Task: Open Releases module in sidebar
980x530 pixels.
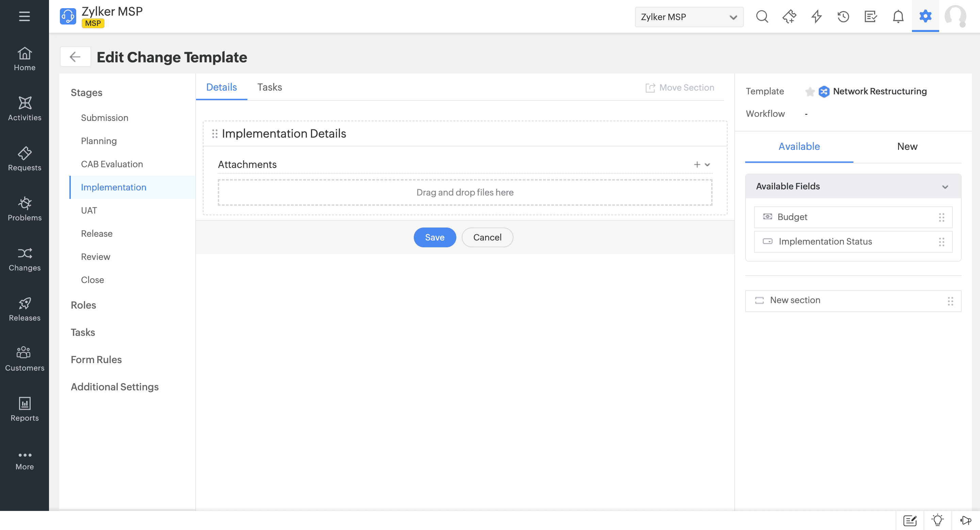Action: [x=24, y=309]
